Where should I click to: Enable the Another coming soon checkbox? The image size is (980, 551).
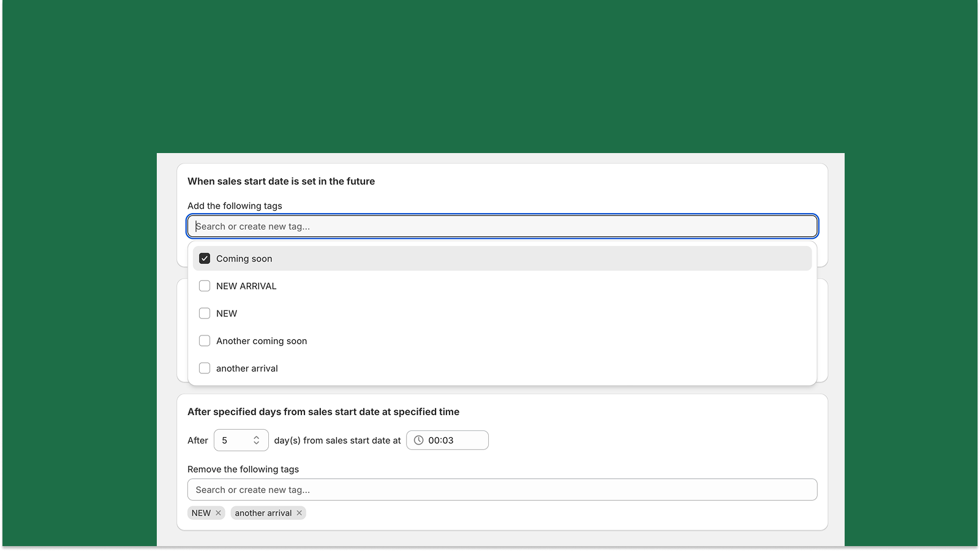205,341
